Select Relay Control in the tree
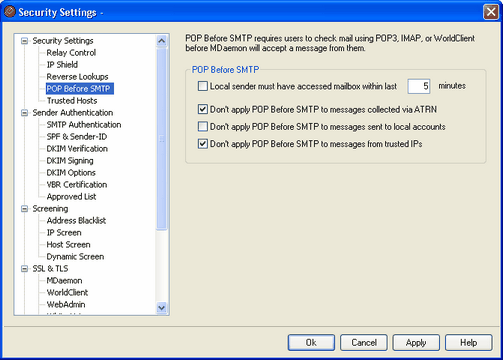Screen dimensions: 503x360 [71, 53]
